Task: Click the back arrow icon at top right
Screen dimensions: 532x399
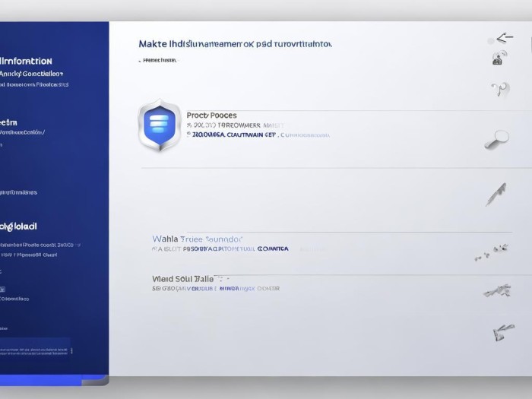Action: click(504, 38)
